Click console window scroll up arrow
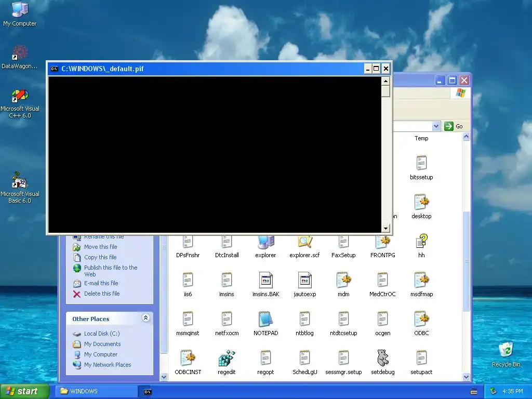 tap(385, 81)
